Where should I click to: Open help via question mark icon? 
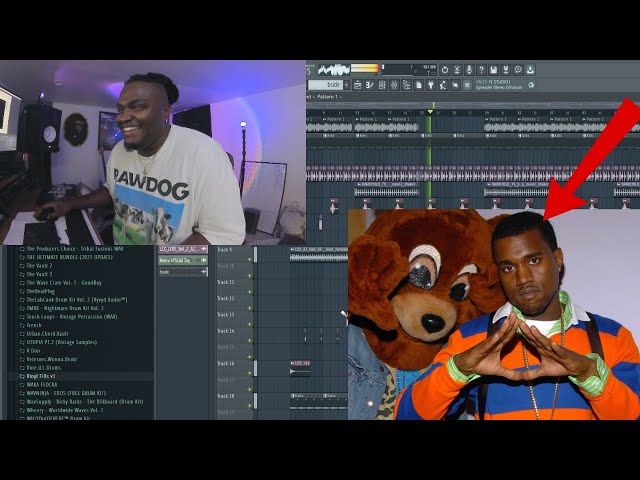click(x=481, y=70)
